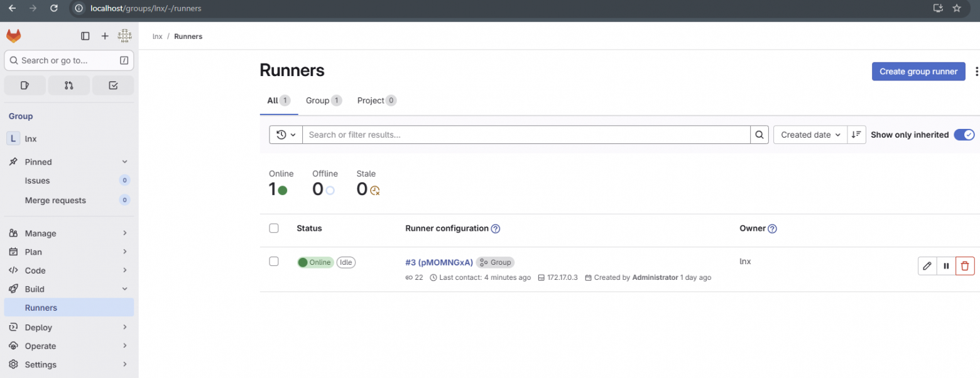
Task: Open assigned issues icon in sidebar
Action: pyautogui.click(x=24, y=84)
